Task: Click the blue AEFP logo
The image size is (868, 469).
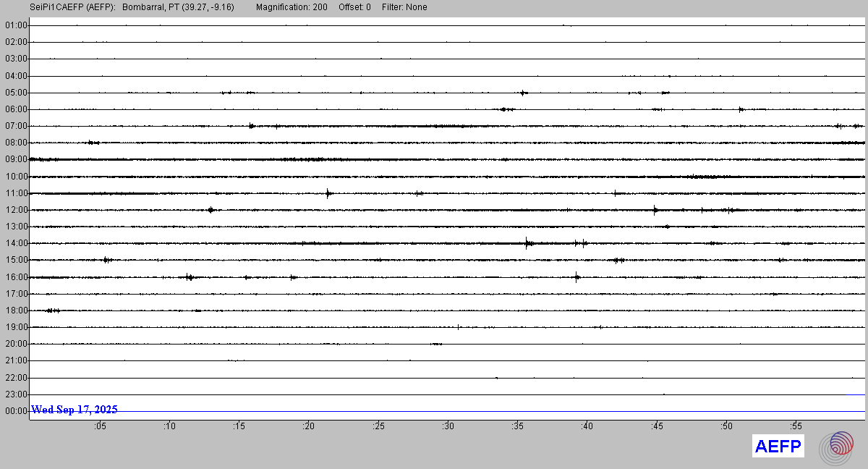Action: click(x=778, y=447)
